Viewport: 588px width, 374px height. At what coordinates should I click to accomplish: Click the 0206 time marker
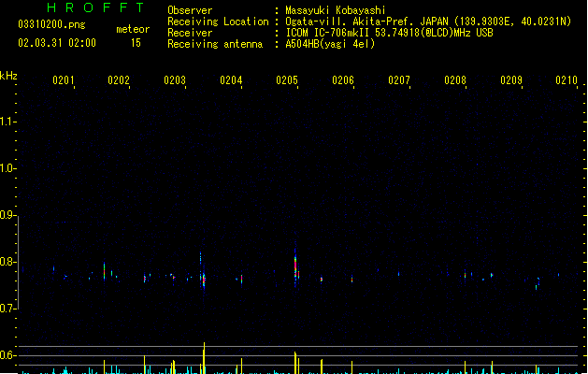point(343,80)
